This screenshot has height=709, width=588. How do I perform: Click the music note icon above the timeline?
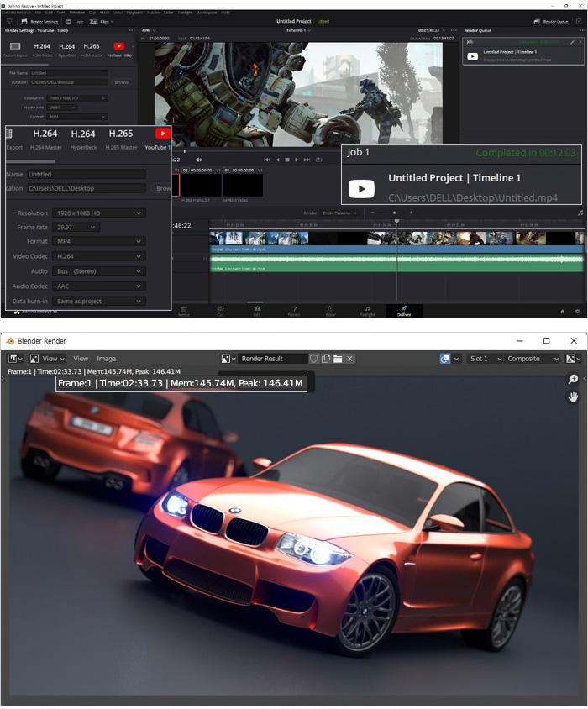pyautogui.click(x=580, y=213)
